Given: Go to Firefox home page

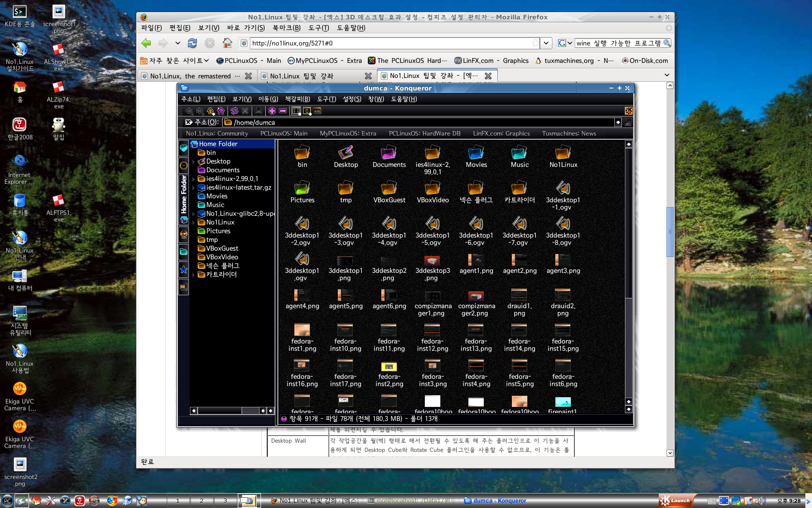Looking at the screenshot, I should pyautogui.click(x=227, y=43).
